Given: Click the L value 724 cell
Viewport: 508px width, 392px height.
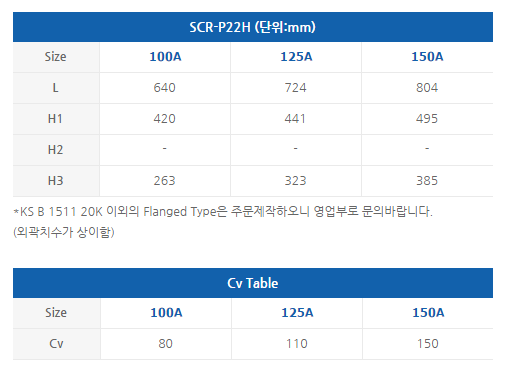Looking at the screenshot, I should point(296,88).
